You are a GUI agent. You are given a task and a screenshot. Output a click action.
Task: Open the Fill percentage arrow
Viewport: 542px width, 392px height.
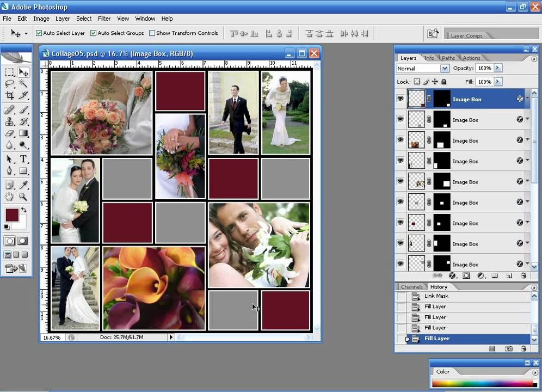click(x=498, y=82)
